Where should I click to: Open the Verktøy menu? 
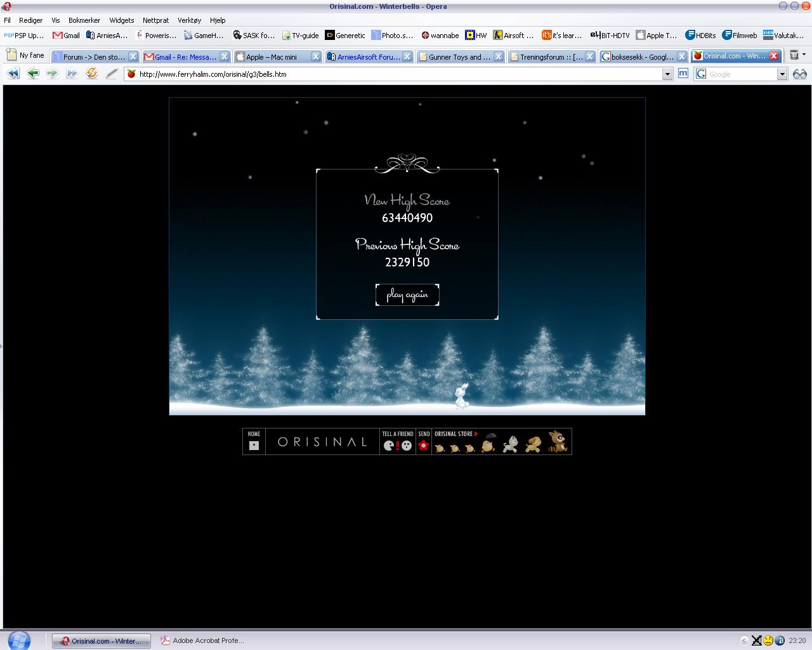[x=189, y=20]
